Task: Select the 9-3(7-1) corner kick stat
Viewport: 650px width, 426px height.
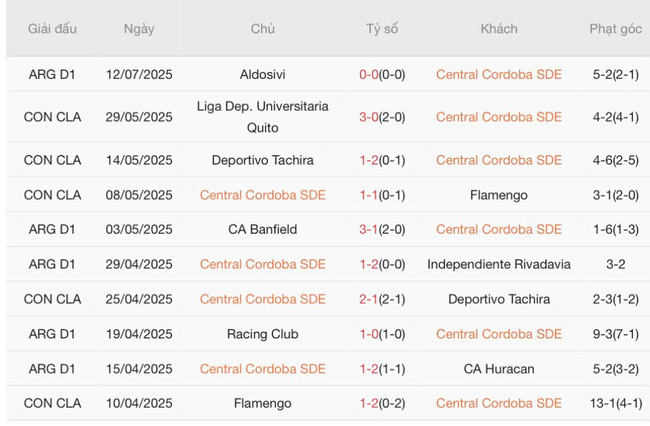Action: pos(615,334)
